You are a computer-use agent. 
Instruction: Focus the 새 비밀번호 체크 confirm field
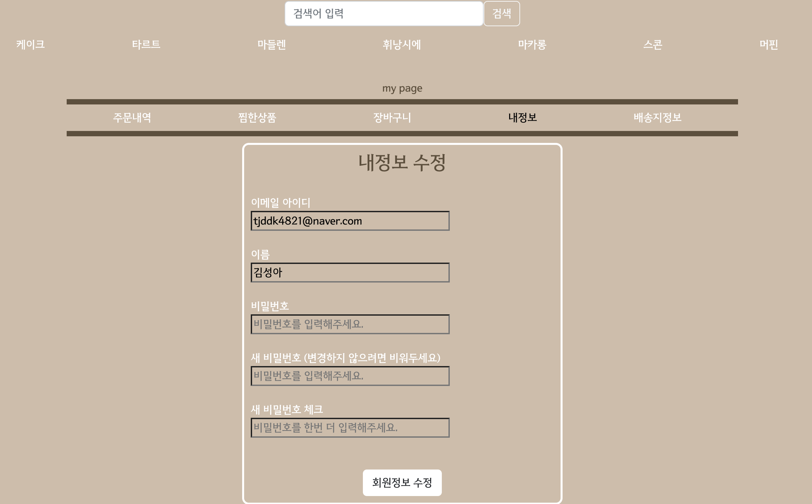pos(350,427)
